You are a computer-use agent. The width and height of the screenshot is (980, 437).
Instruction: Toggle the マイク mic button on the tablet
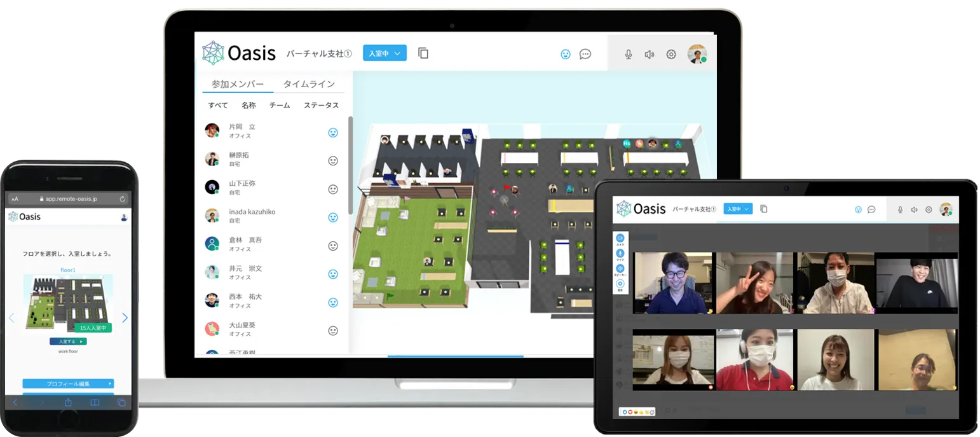coord(620,254)
